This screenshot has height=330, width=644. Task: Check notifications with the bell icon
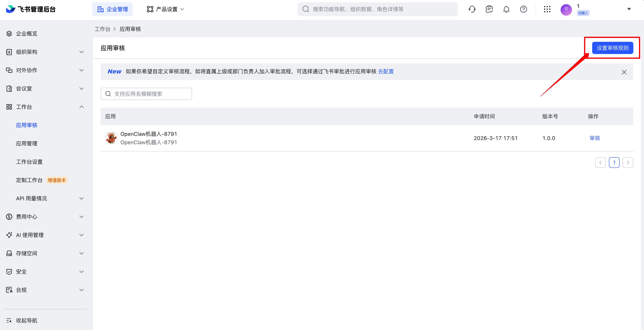pos(506,9)
